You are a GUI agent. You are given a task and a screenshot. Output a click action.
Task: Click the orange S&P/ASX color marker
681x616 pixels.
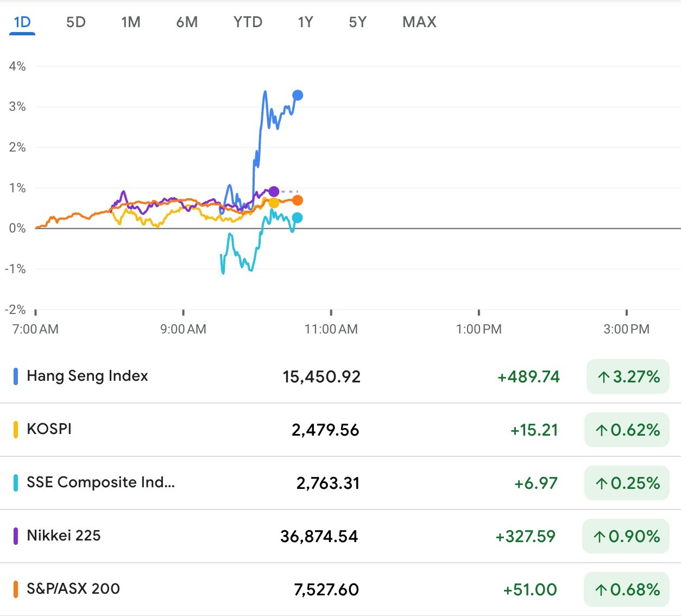(16, 589)
